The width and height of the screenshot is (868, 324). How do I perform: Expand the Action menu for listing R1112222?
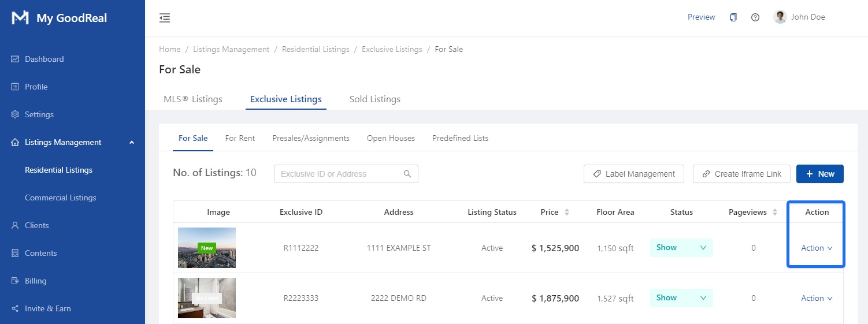coord(816,248)
